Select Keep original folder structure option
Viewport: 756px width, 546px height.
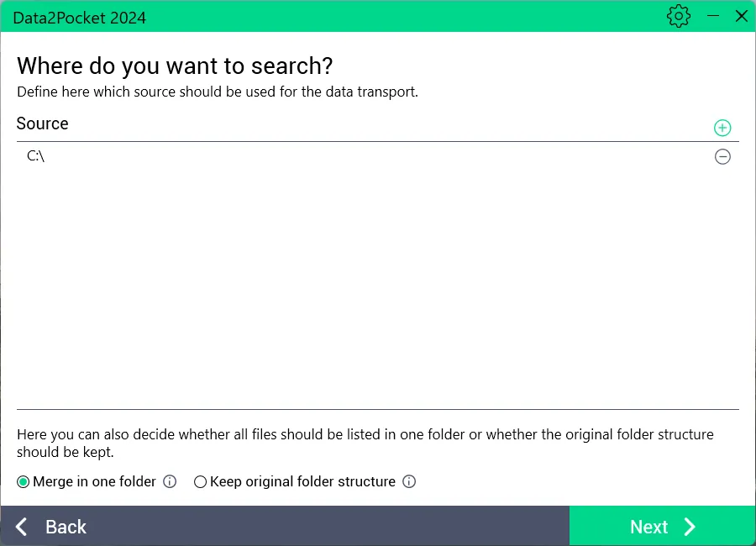tap(200, 482)
